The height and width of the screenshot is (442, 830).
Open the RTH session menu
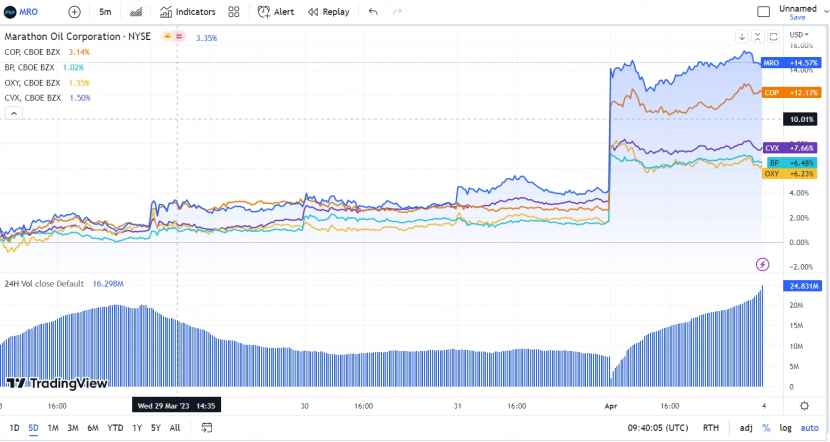click(x=711, y=428)
